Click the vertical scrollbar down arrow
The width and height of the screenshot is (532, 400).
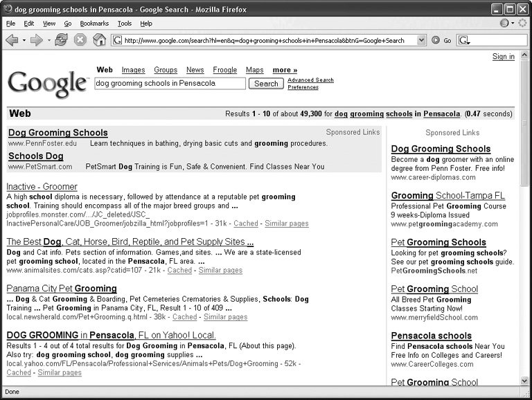(x=524, y=380)
